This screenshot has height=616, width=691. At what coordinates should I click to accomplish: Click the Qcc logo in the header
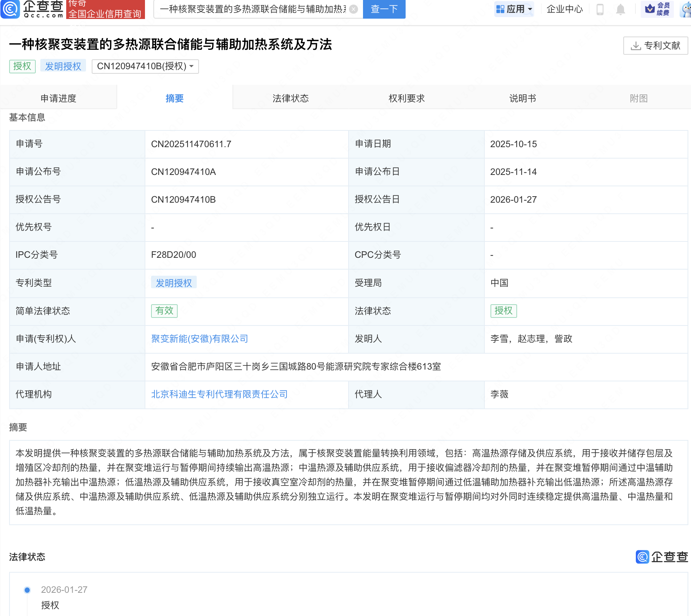(32, 9)
